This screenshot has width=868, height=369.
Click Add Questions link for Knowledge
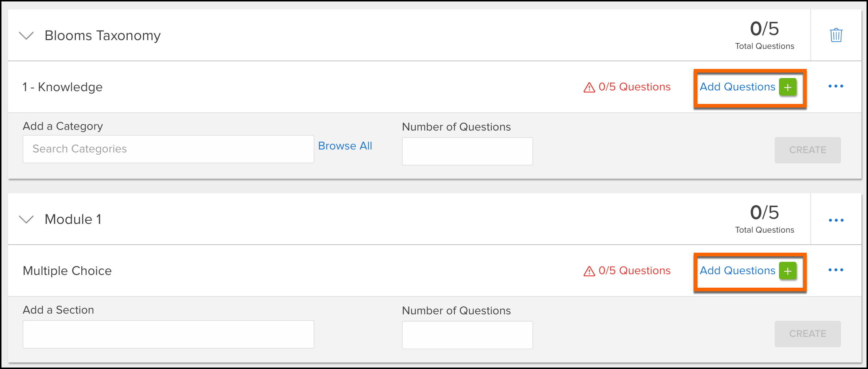737,87
